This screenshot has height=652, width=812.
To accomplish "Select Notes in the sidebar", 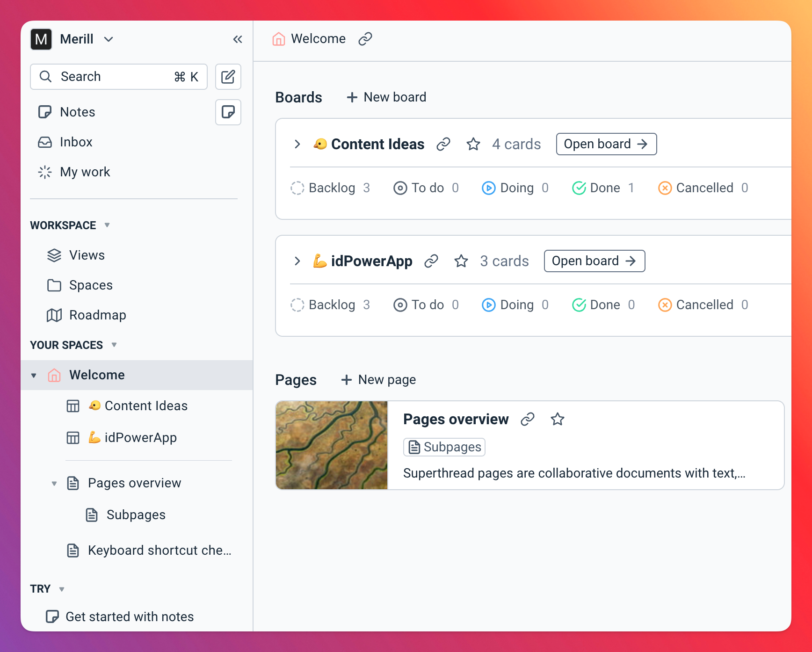I will [x=77, y=112].
